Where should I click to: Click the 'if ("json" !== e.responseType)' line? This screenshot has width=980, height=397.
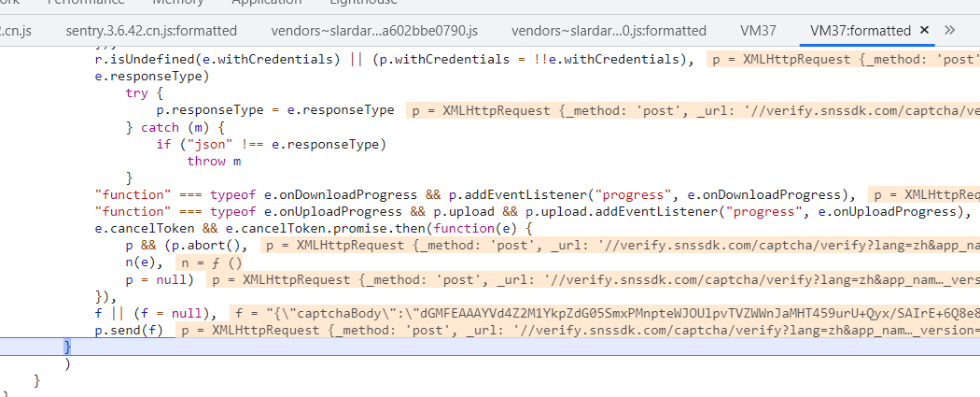click(272, 145)
